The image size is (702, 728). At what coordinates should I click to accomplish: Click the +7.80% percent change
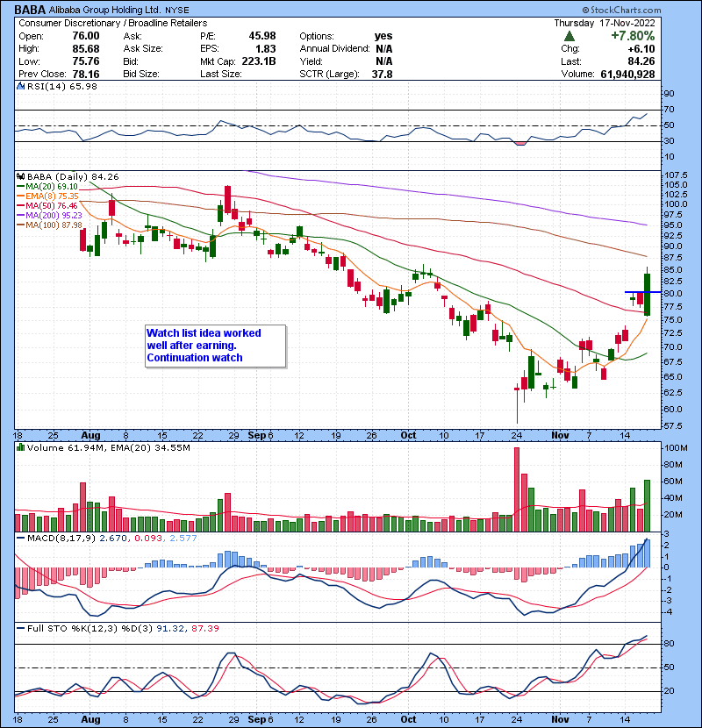[633, 36]
